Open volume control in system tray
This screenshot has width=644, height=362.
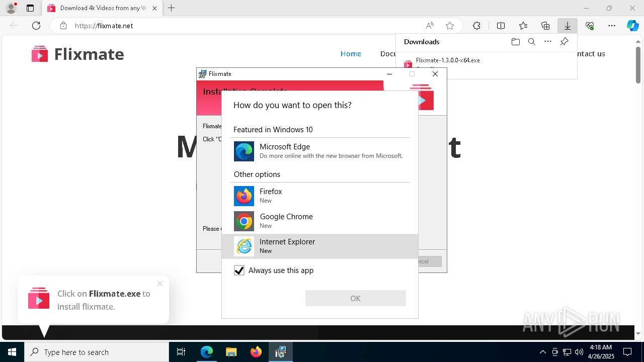[579, 352]
